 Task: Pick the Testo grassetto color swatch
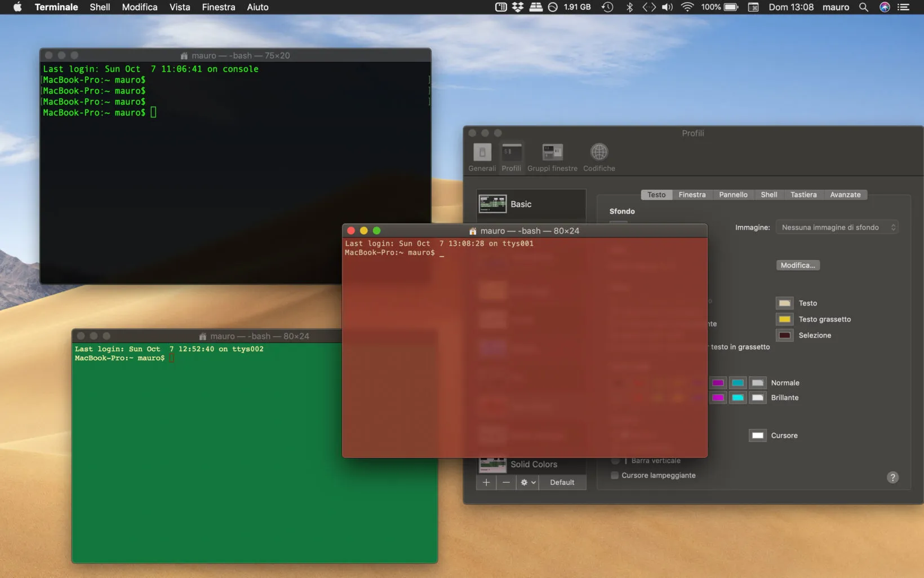click(784, 319)
